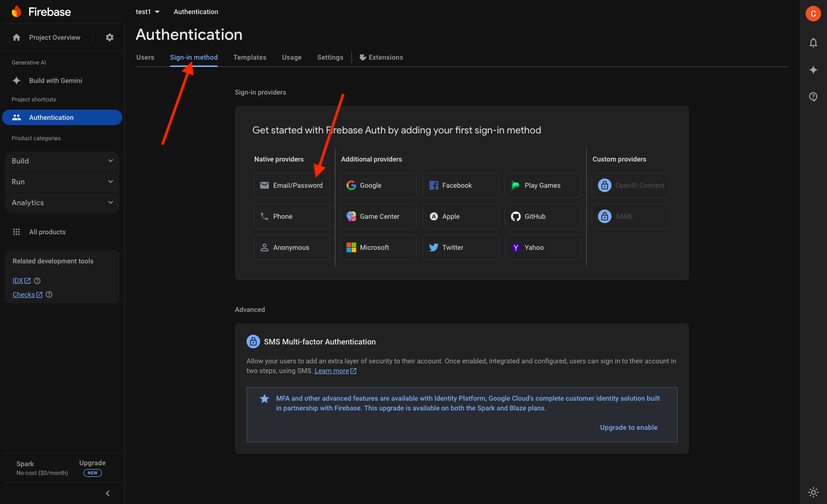Viewport: 827px width, 504px height.
Task: Open All products page
Action: coord(47,232)
